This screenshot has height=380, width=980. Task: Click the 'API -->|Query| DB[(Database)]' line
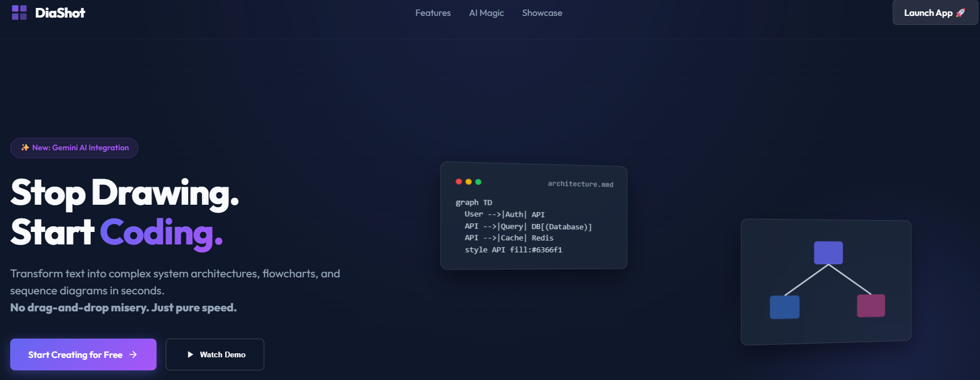click(529, 226)
